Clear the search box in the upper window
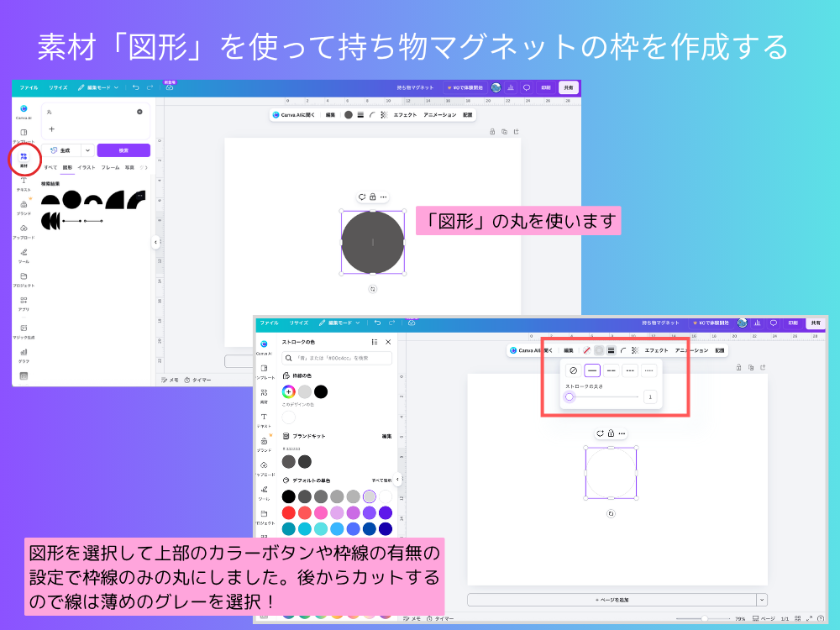 139,112
